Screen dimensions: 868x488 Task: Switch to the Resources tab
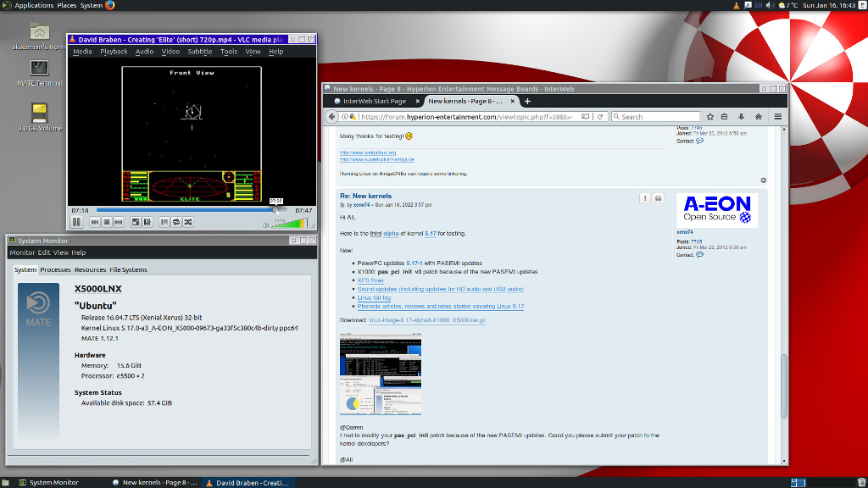(90, 269)
